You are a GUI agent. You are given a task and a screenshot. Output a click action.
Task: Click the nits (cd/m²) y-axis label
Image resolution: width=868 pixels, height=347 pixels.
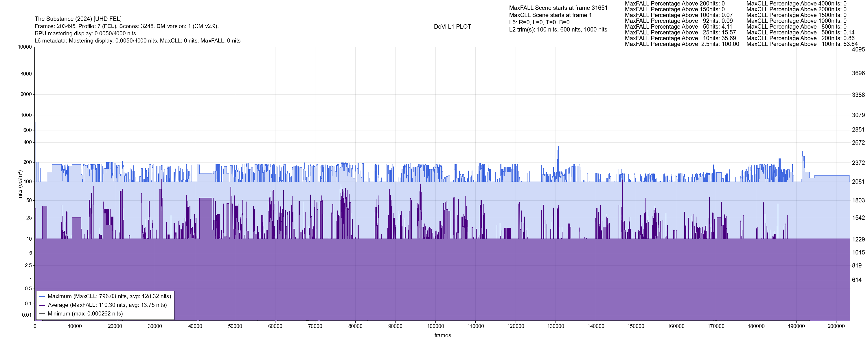tap(20, 184)
